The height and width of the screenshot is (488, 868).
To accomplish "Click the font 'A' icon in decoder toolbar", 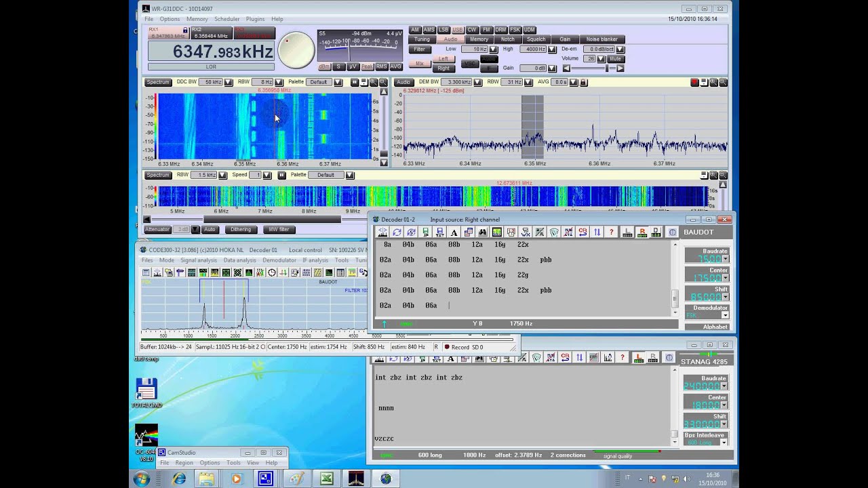I will point(454,232).
